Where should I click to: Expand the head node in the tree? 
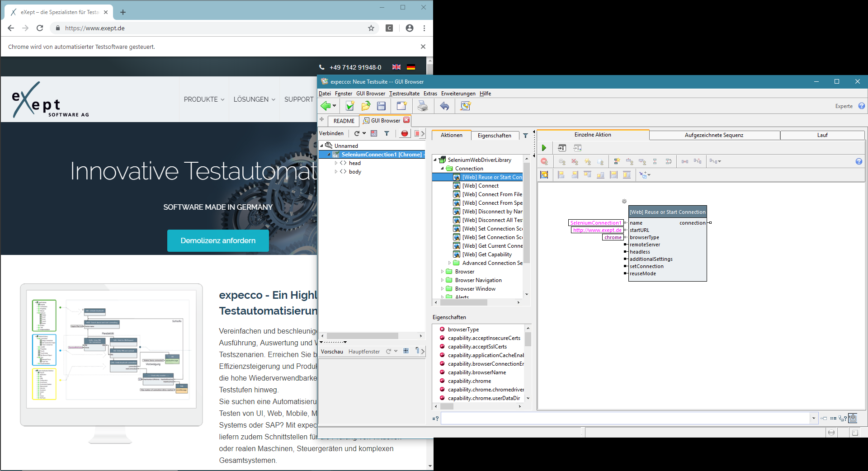click(336, 163)
